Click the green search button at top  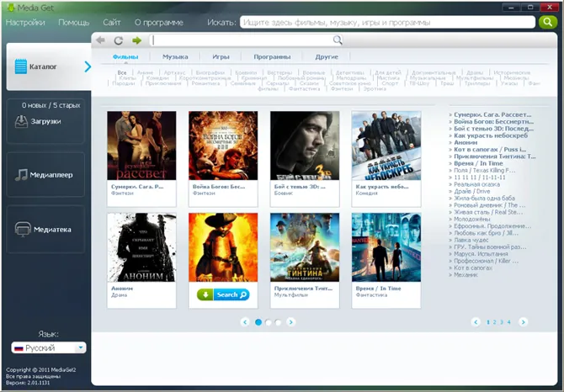click(x=548, y=22)
